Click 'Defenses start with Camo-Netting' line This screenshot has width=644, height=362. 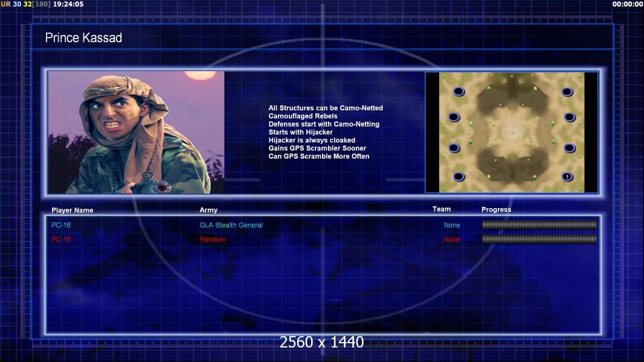324,124
